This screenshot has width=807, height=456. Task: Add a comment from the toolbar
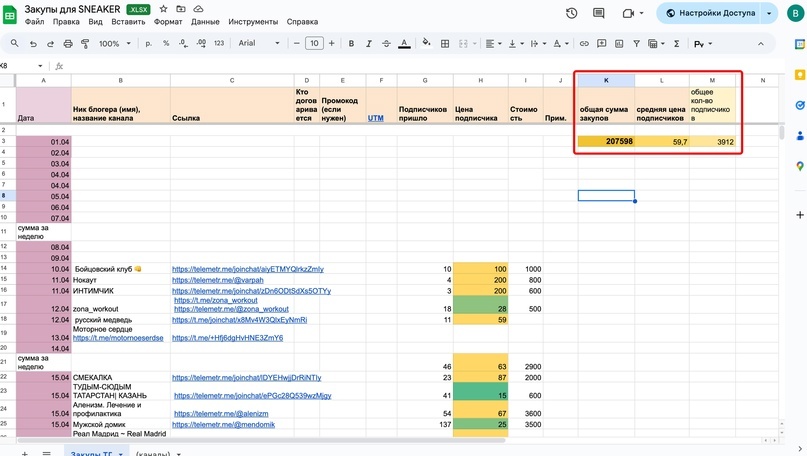pyautogui.click(x=601, y=44)
